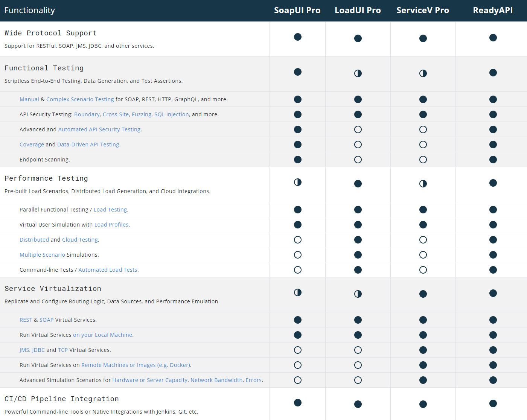Image resolution: width=527 pixels, height=420 pixels.
Task: Open the JMS link
Action: (x=24, y=350)
